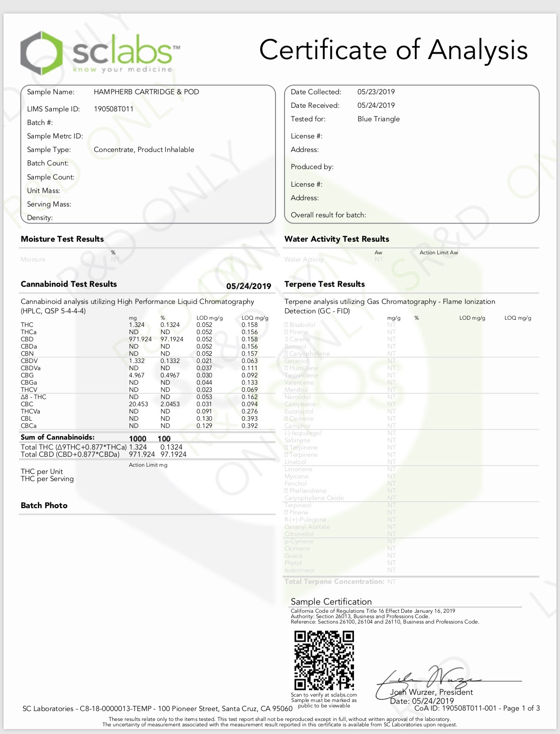Click the 'Myrcene' terpene row

tap(297, 476)
